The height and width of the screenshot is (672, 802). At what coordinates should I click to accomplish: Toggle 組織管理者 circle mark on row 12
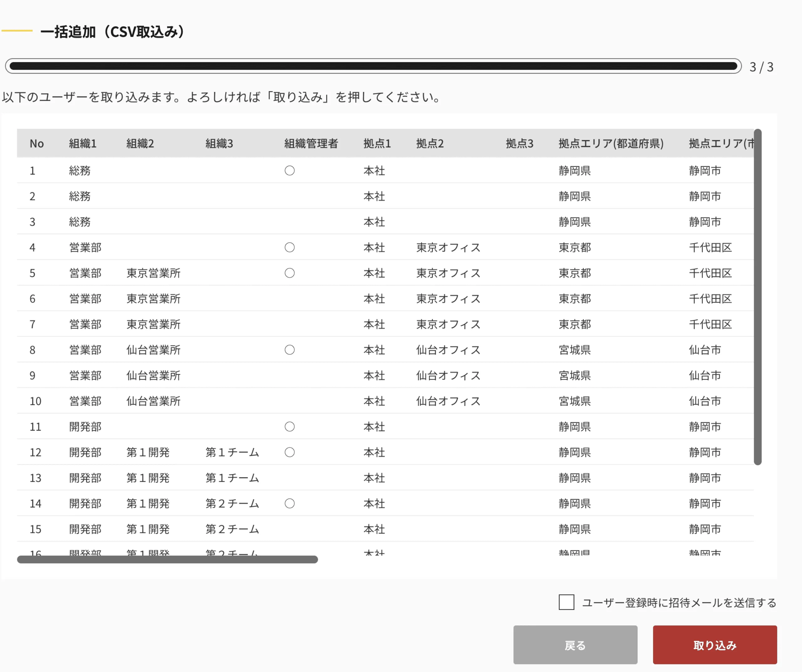pos(289,452)
